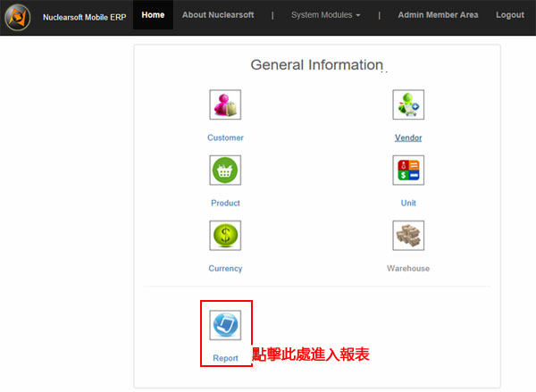Follow the Currency text link

(x=225, y=269)
